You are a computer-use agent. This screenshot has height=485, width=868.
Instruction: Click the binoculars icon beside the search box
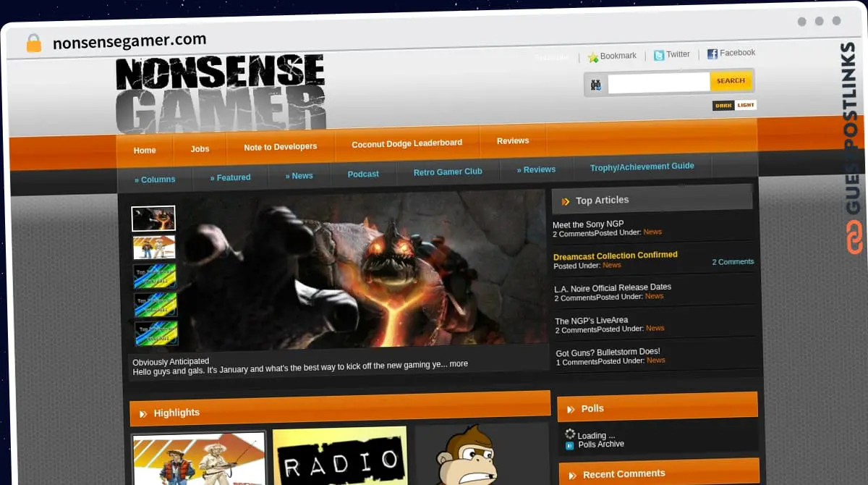click(x=595, y=84)
